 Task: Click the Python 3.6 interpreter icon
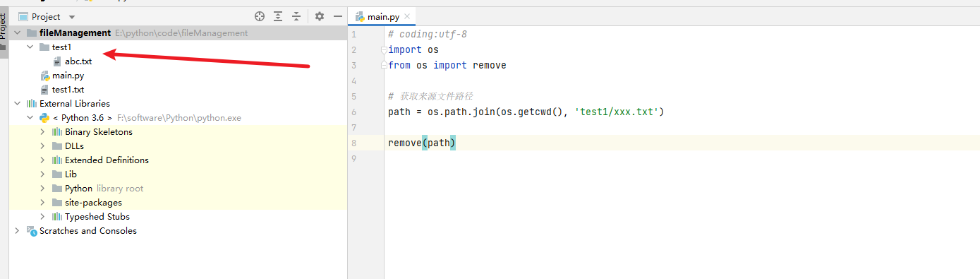(44, 118)
